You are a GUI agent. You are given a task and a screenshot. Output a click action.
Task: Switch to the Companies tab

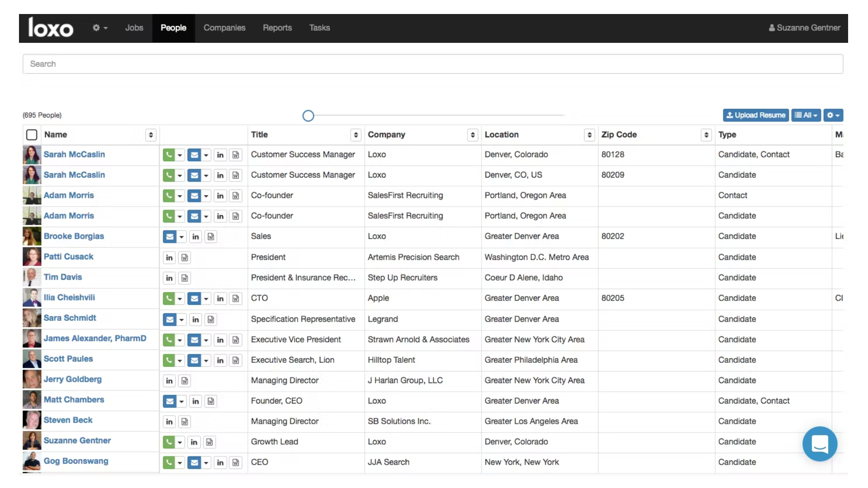[x=225, y=28]
